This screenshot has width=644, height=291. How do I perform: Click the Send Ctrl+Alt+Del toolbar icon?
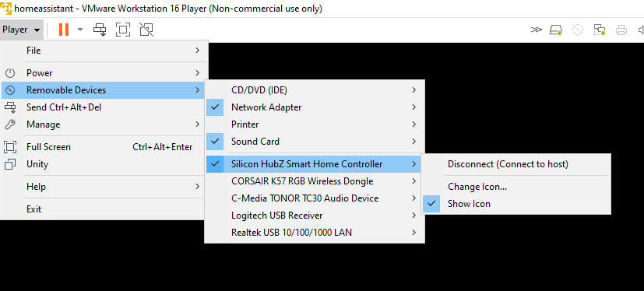[x=100, y=30]
